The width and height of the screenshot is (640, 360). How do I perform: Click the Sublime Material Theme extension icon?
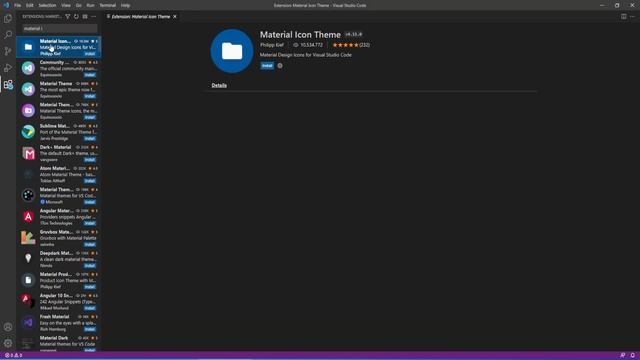point(28,132)
